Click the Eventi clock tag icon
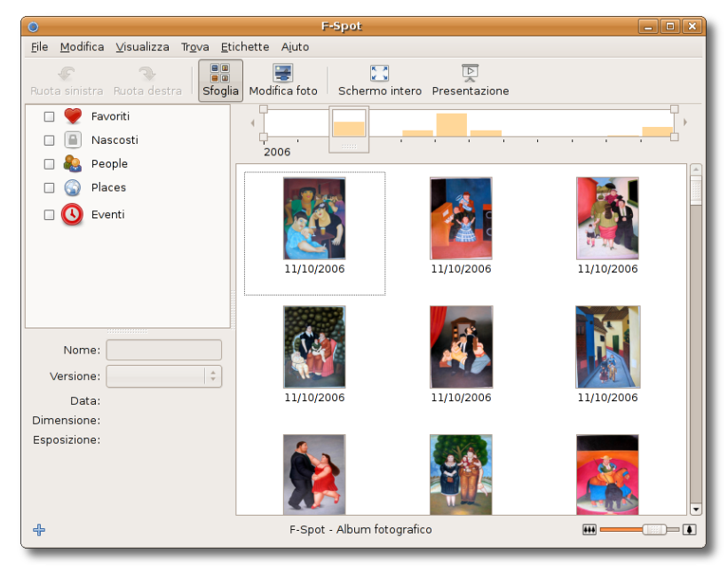The image size is (728, 569). pos(73,215)
